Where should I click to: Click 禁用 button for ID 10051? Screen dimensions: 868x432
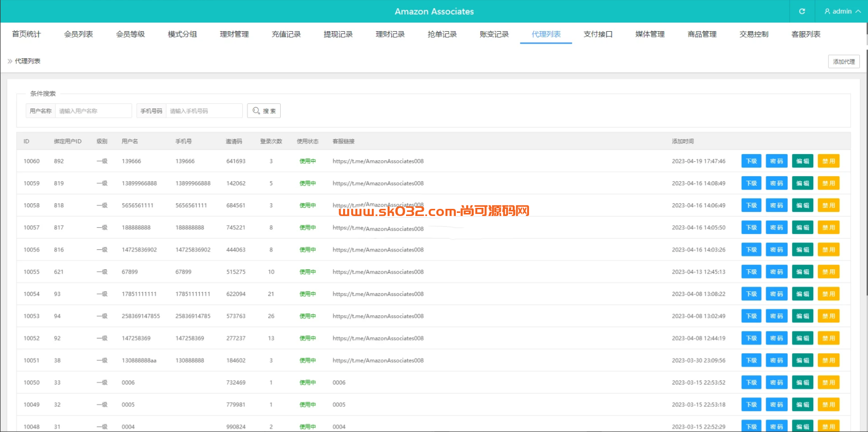(x=829, y=360)
